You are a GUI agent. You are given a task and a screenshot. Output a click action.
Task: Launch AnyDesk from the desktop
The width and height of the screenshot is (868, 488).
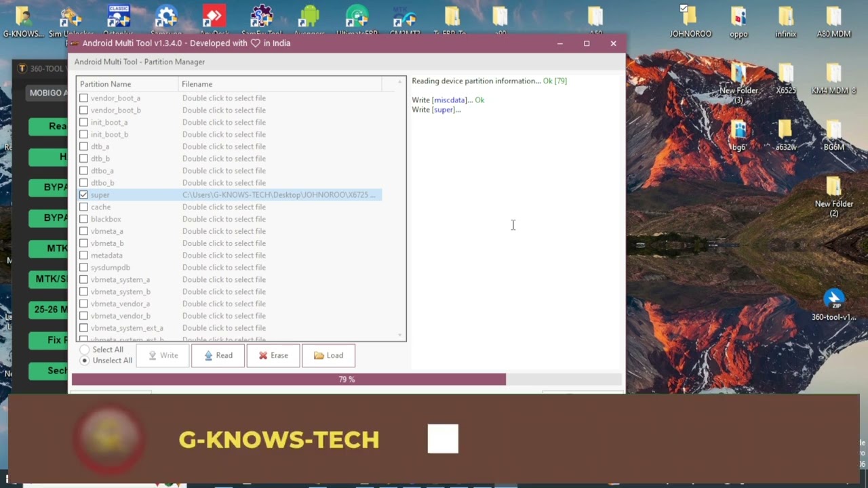[214, 20]
